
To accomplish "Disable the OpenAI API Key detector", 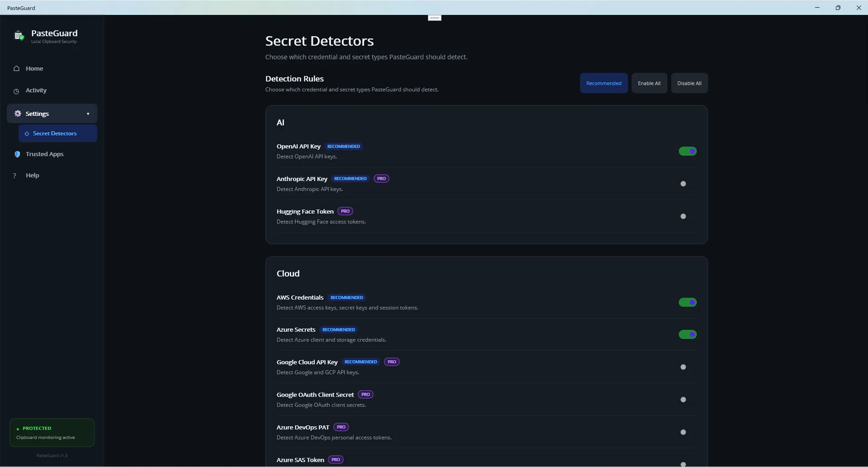I will tap(687, 151).
